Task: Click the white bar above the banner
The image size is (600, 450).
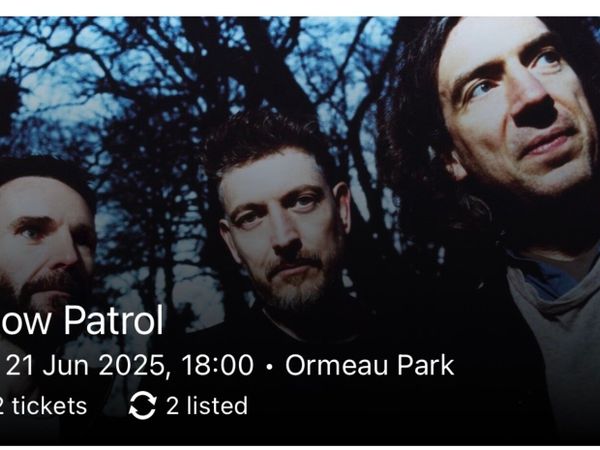Action: [300, 8]
